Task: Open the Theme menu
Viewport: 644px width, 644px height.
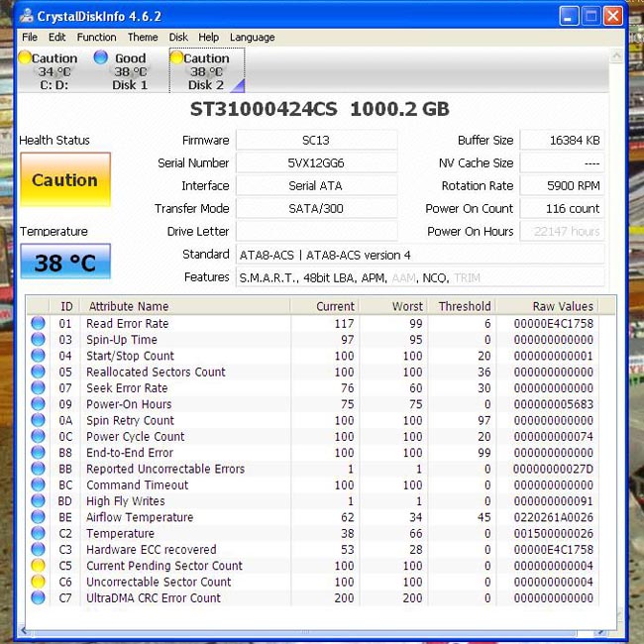Action: click(143, 37)
